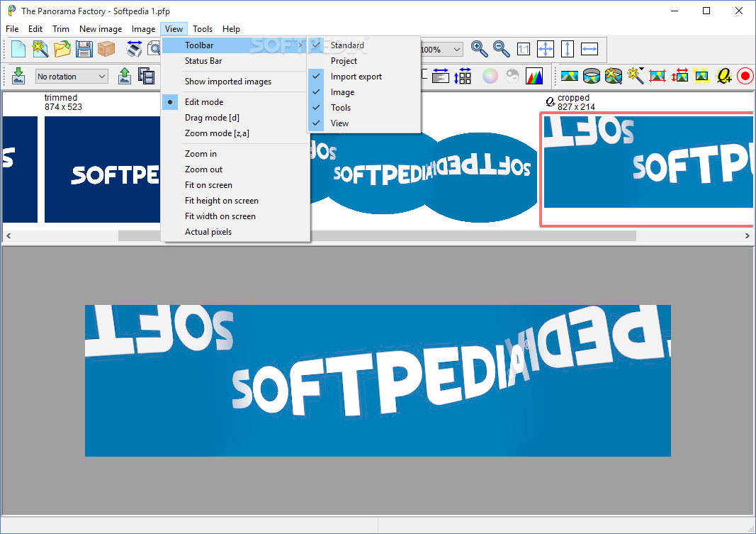Click the Q+ tool icon

point(723,76)
